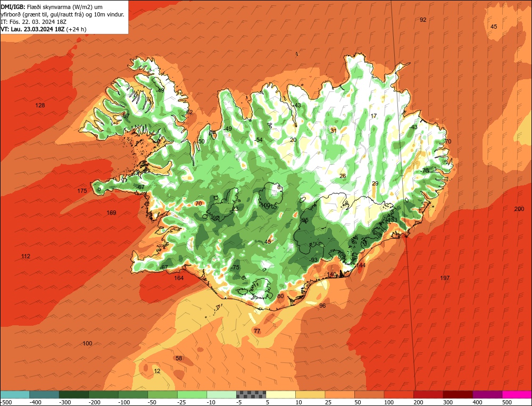The image size is (532, 406).
Task: Select the -95 value west of Vatnajökull
Action: (304, 220)
